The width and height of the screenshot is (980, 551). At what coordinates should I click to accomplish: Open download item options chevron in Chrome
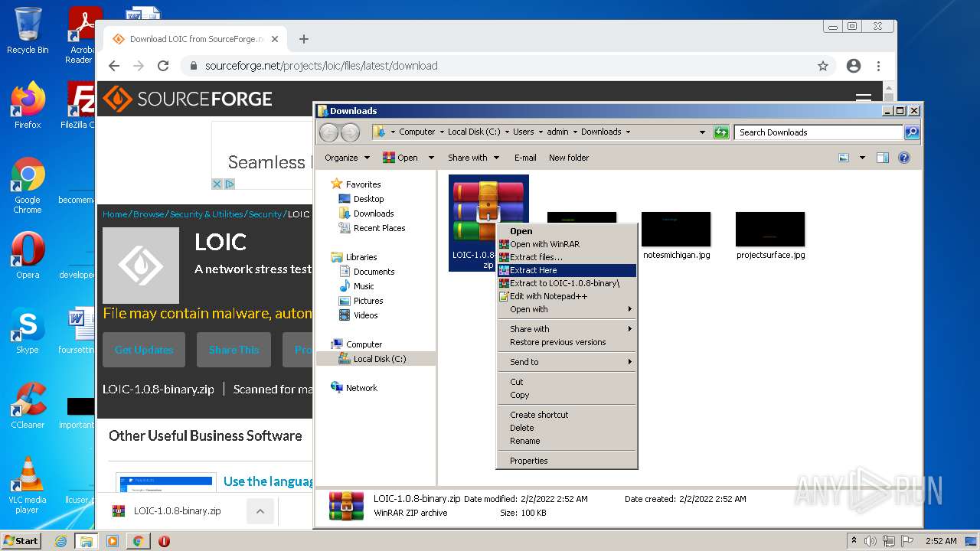click(260, 511)
